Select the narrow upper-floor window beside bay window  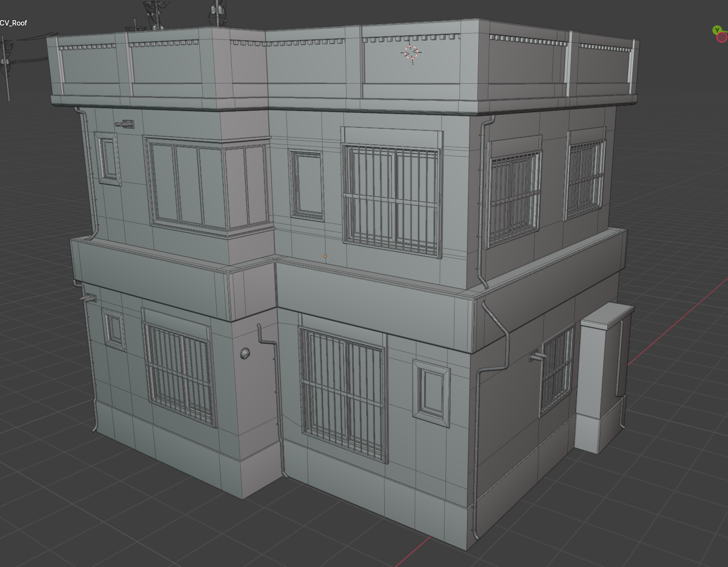pos(307,185)
